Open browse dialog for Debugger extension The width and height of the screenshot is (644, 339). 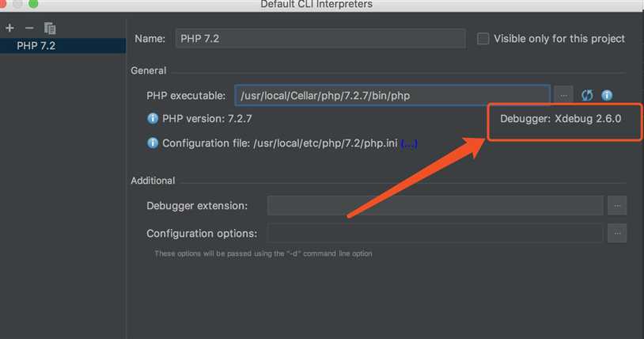pos(617,205)
